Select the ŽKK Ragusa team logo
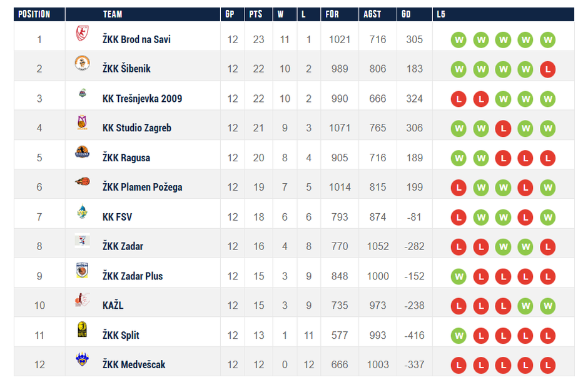The width and height of the screenshot is (588, 385). (82, 152)
